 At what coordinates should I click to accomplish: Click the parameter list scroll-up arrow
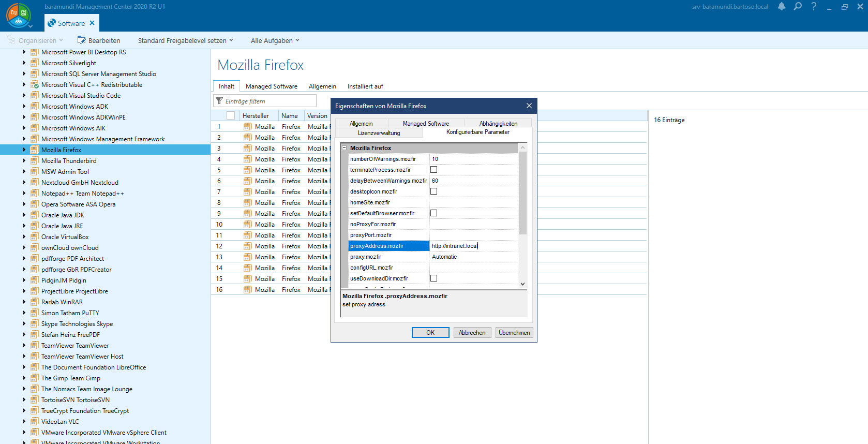(x=522, y=147)
